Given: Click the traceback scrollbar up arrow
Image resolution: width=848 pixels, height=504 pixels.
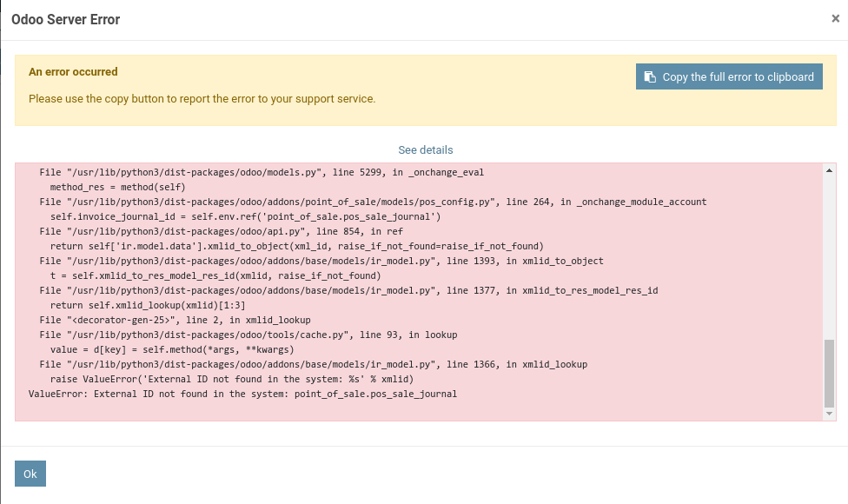Looking at the screenshot, I should [x=829, y=170].
